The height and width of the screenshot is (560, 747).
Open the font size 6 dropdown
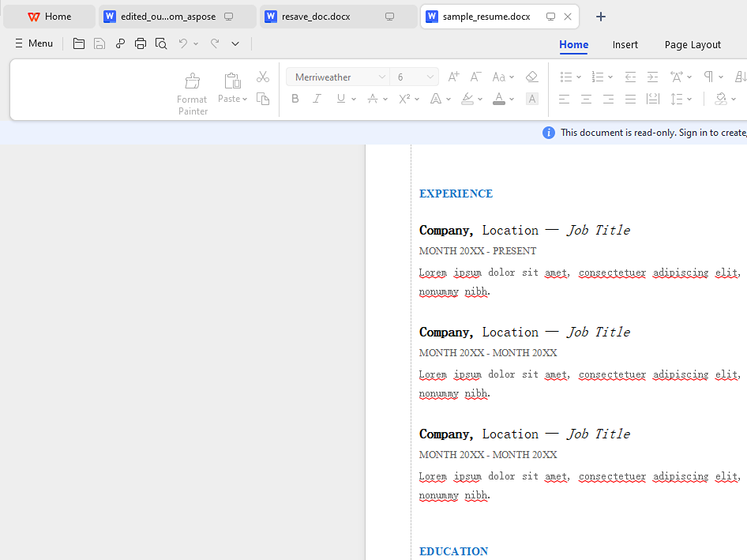[x=430, y=77]
